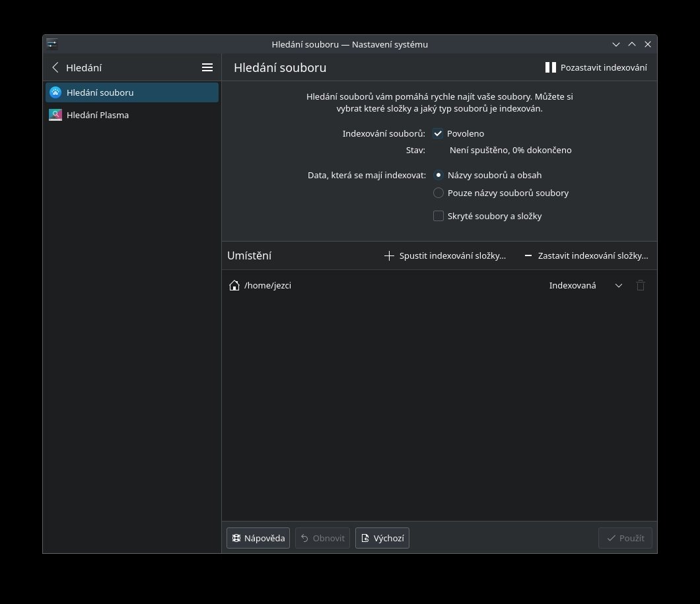Image resolution: width=700 pixels, height=604 pixels.
Task: Expand the Indexovaná dropdown for /home/jezci
Action: (x=585, y=285)
